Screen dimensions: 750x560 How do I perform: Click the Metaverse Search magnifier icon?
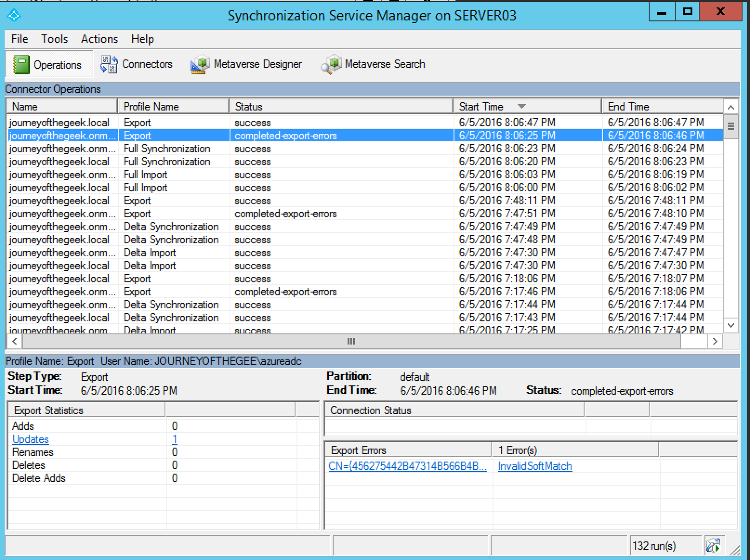click(331, 65)
